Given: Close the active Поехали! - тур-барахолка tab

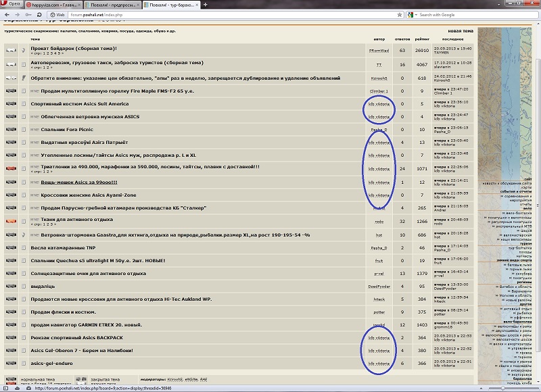Looking at the screenshot, I should 197,5.
